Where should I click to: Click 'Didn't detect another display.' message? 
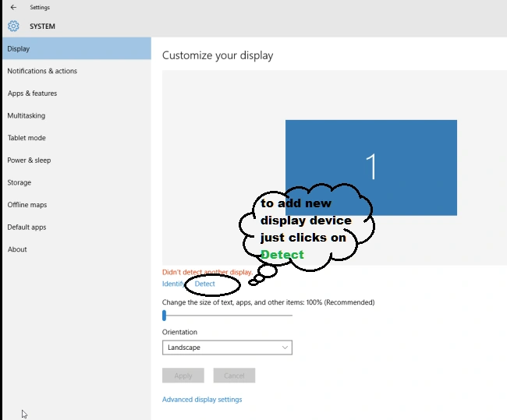(207, 272)
